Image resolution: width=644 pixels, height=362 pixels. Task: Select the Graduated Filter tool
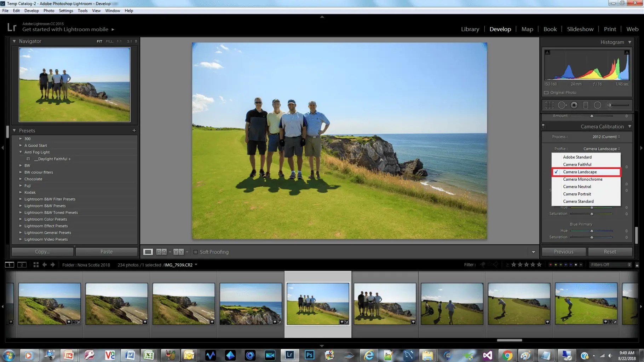click(x=586, y=105)
